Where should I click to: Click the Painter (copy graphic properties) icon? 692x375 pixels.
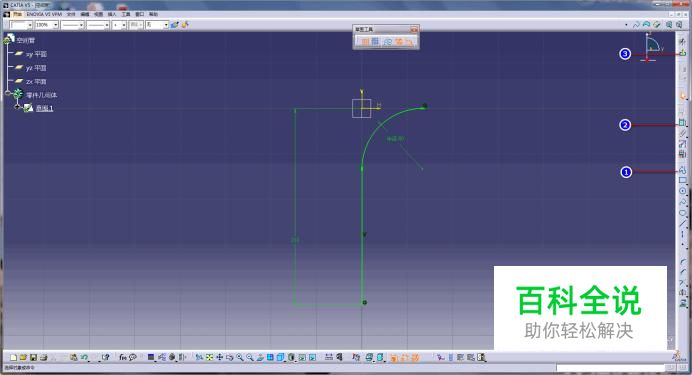pos(175,25)
